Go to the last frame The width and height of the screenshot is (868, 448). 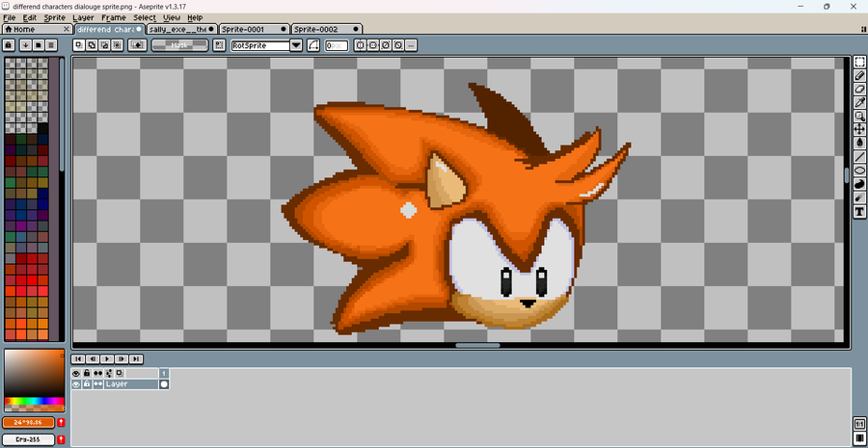(x=136, y=359)
